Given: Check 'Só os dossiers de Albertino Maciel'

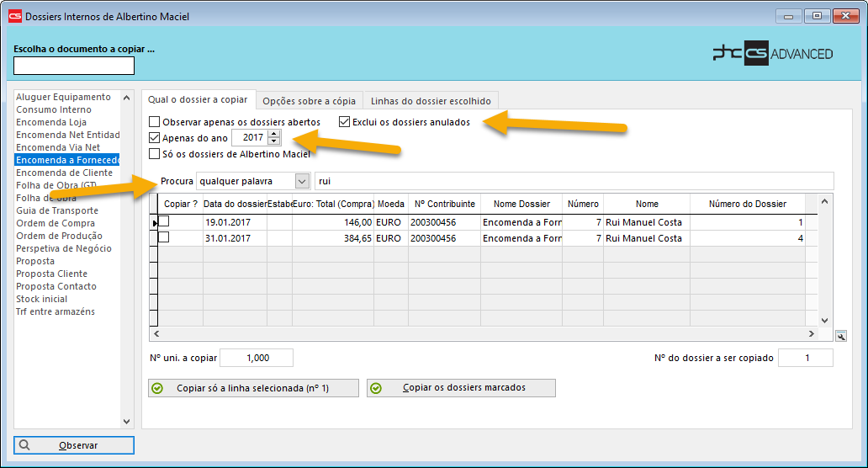Looking at the screenshot, I should pos(154,154).
